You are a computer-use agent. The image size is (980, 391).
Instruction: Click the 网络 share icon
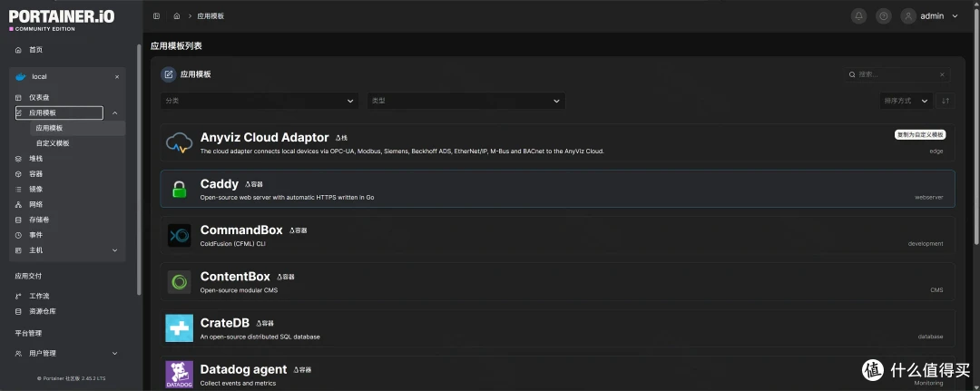pos(18,204)
